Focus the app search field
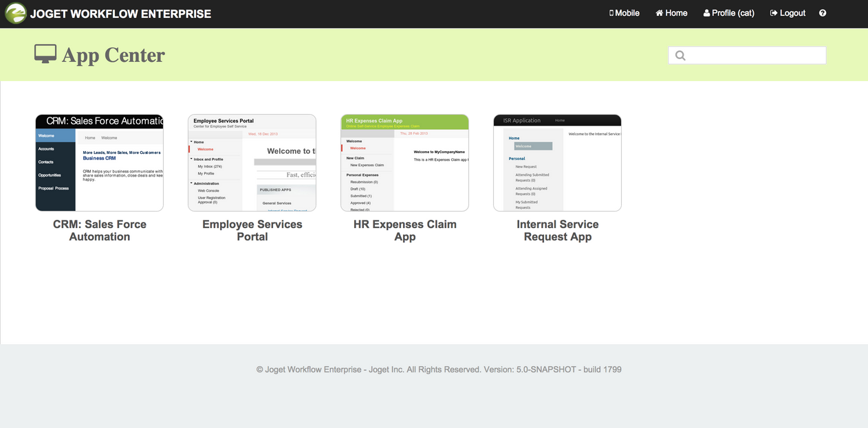 [747, 56]
